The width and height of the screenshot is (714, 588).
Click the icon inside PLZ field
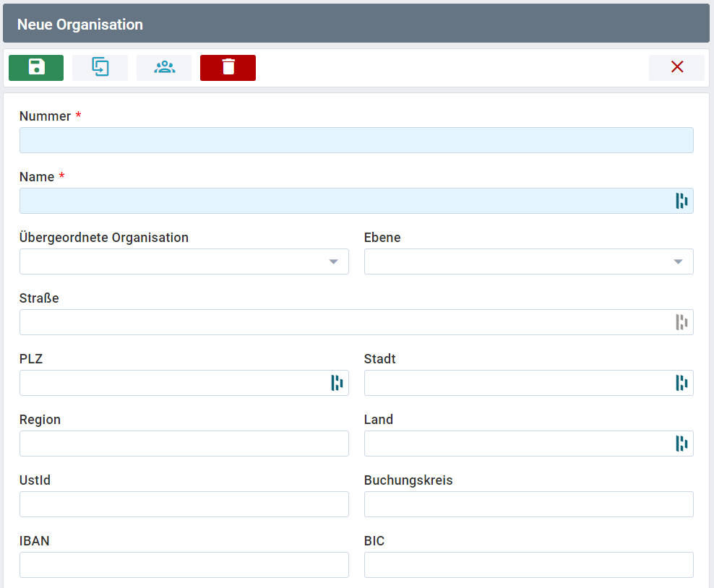(x=336, y=383)
